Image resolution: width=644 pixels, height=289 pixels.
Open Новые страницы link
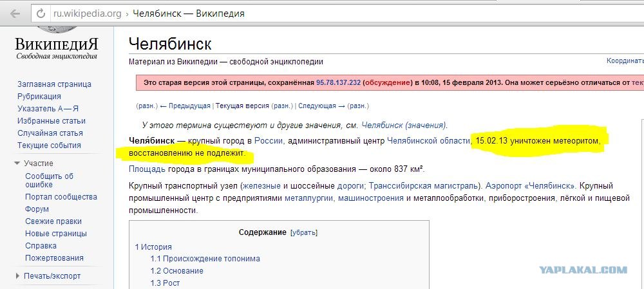[x=56, y=234]
